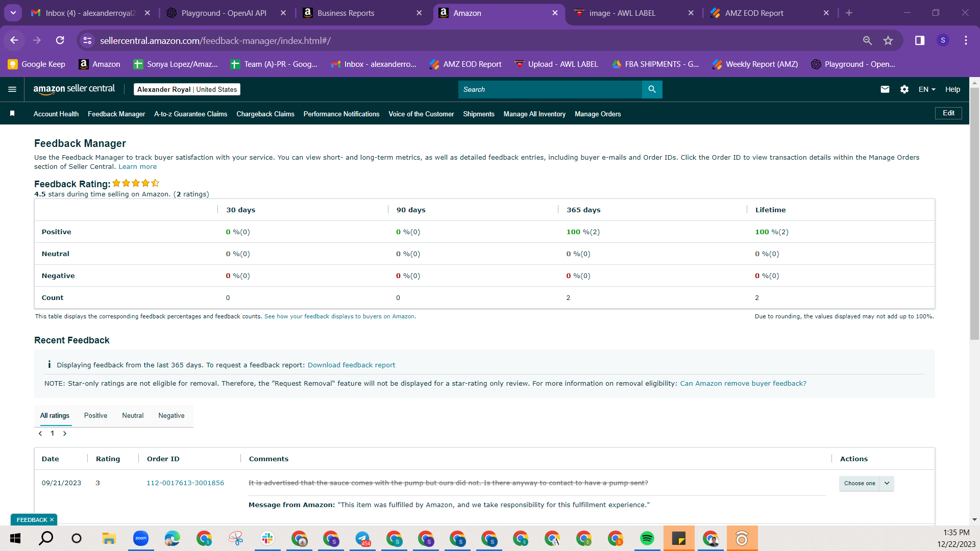The width and height of the screenshot is (980, 551).
Task: Select the Negative ratings tab
Action: click(x=171, y=416)
